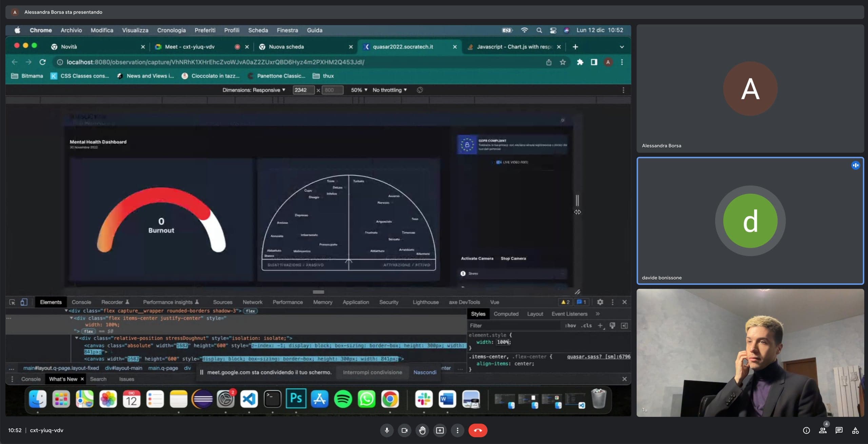Show the participants list

click(823, 430)
